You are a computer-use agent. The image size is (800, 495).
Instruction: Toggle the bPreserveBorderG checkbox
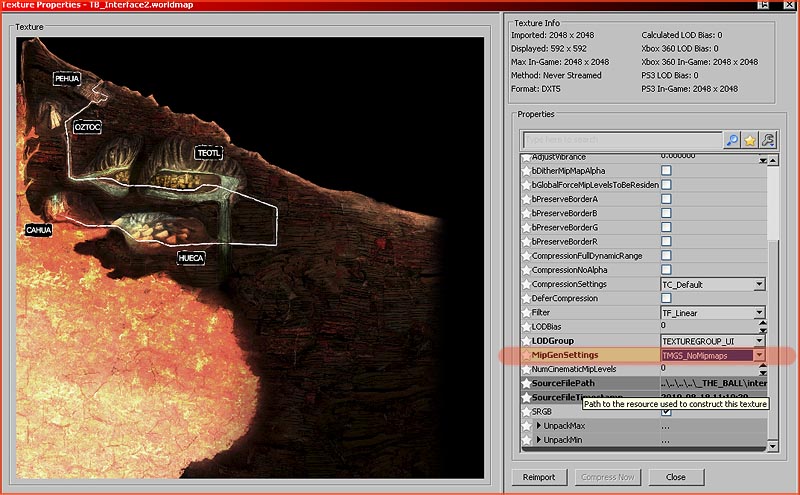tap(666, 227)
